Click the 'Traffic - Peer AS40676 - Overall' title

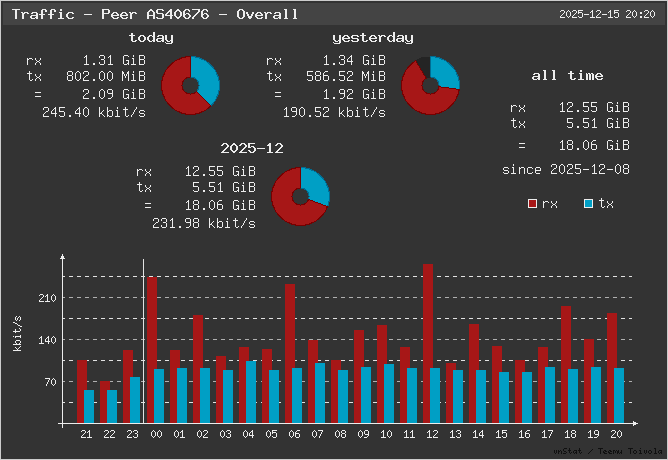click(154, 14)
